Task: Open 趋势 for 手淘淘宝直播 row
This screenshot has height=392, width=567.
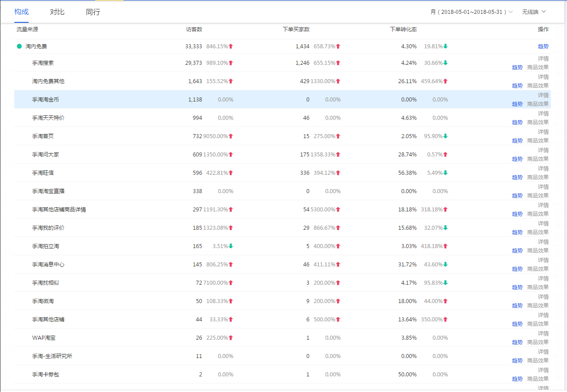Action: click(517, 196)
